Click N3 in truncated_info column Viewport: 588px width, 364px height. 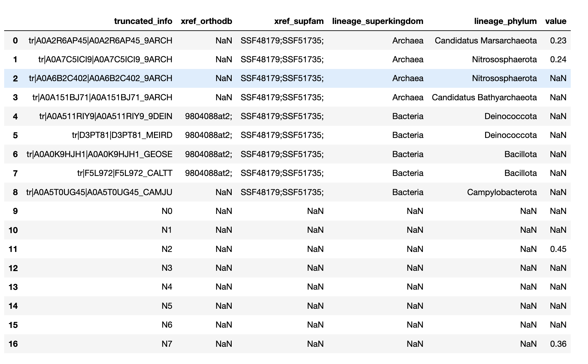(x=167, y=268)
